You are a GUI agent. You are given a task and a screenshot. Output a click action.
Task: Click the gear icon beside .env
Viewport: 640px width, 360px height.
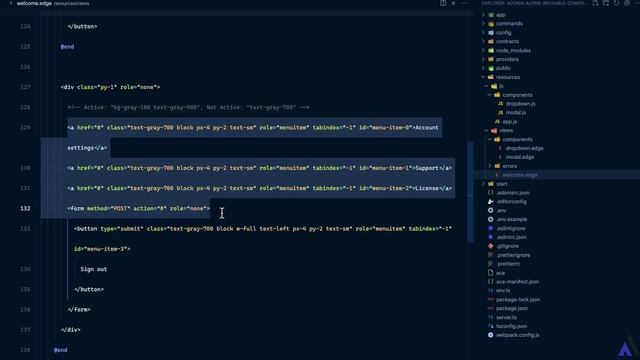(x=491, y=210)
